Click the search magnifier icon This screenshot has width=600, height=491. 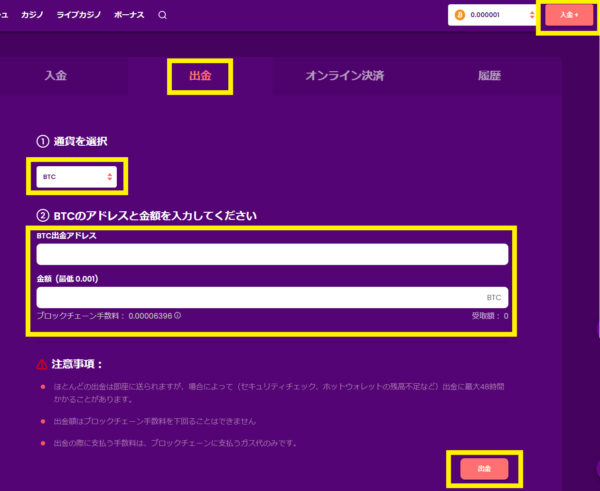pos(163,15)
